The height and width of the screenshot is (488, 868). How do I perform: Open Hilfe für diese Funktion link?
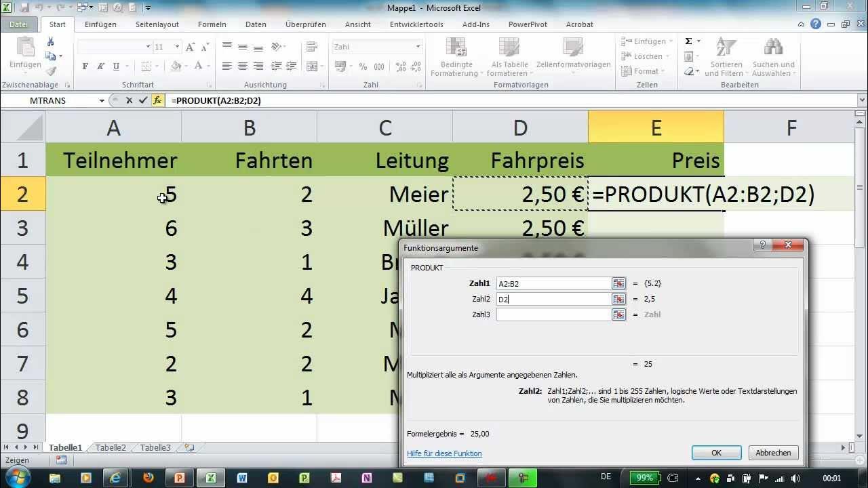pyautogui.click(x=444, y=453)
